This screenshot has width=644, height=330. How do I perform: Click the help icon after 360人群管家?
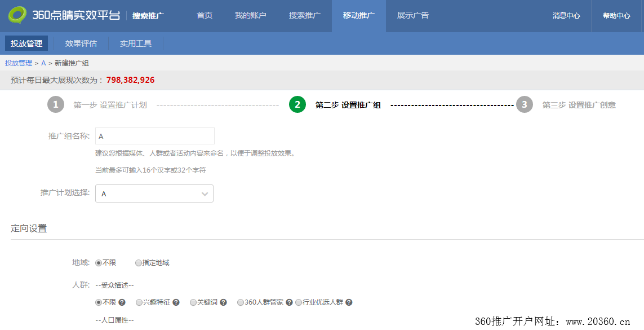289,302
